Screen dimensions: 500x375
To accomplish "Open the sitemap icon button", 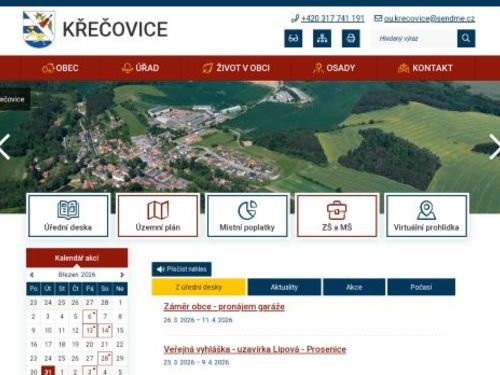I will click(322, 38).
